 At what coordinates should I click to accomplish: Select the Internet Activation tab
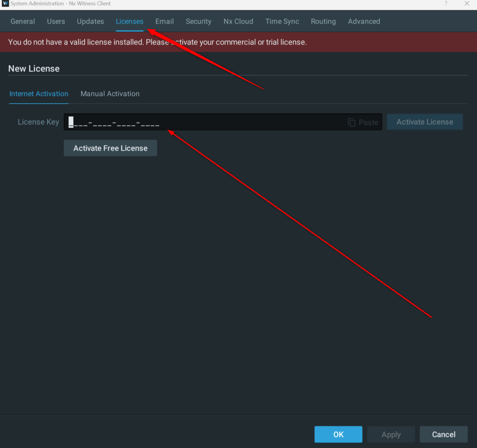coord(38,94)
